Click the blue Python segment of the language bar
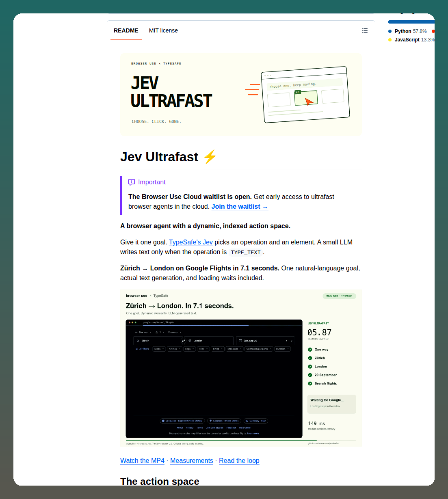 [411, 22]
